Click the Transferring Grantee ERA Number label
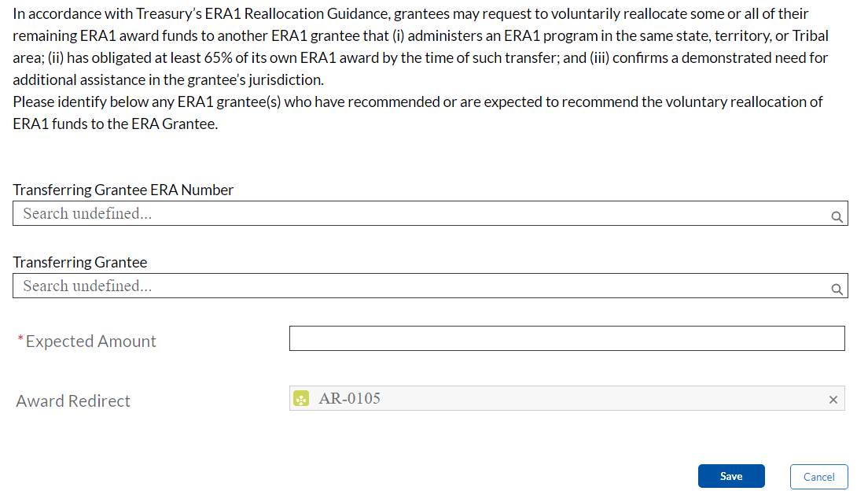Viewport: 868px width, 502px height. point(123,190)
